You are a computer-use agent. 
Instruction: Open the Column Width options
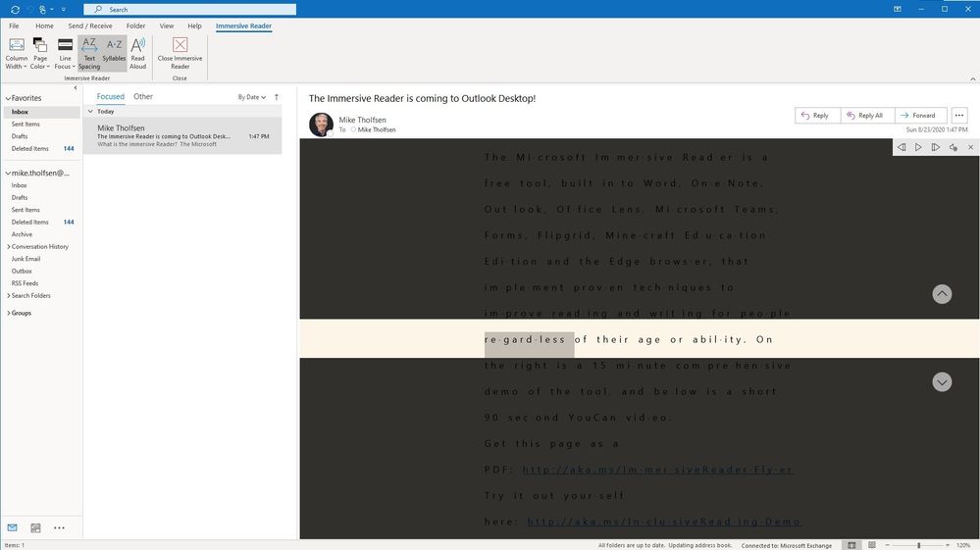(x=17, y=53)
